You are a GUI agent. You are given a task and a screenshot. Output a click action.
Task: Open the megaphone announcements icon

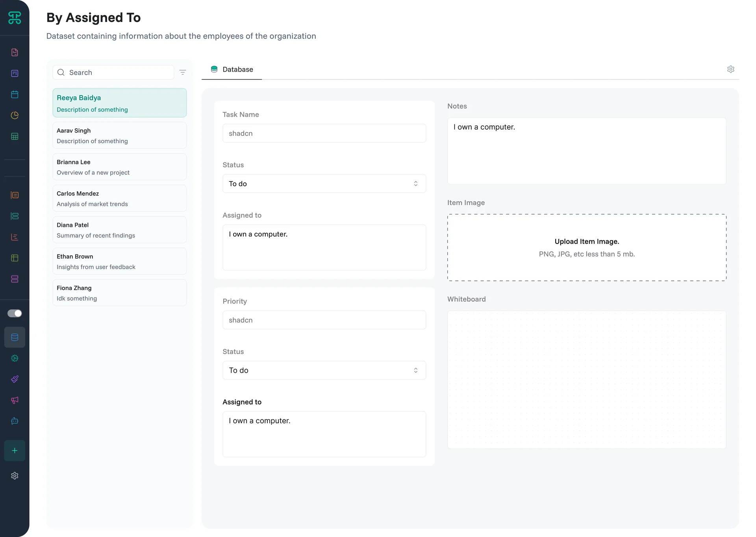click(x=15, y=400)
